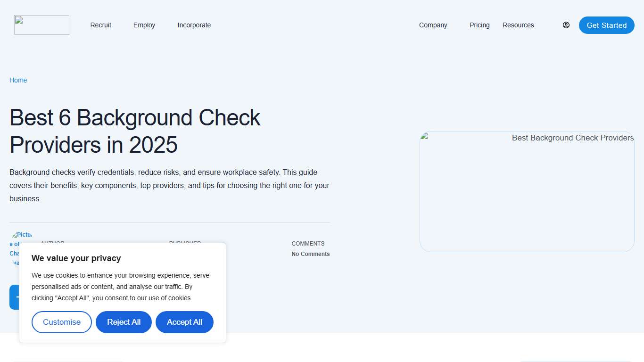The height and width of the screenshot is (362, 644).
Task: Open the user account icon in the navbar
Action: (x=566, y=25)
